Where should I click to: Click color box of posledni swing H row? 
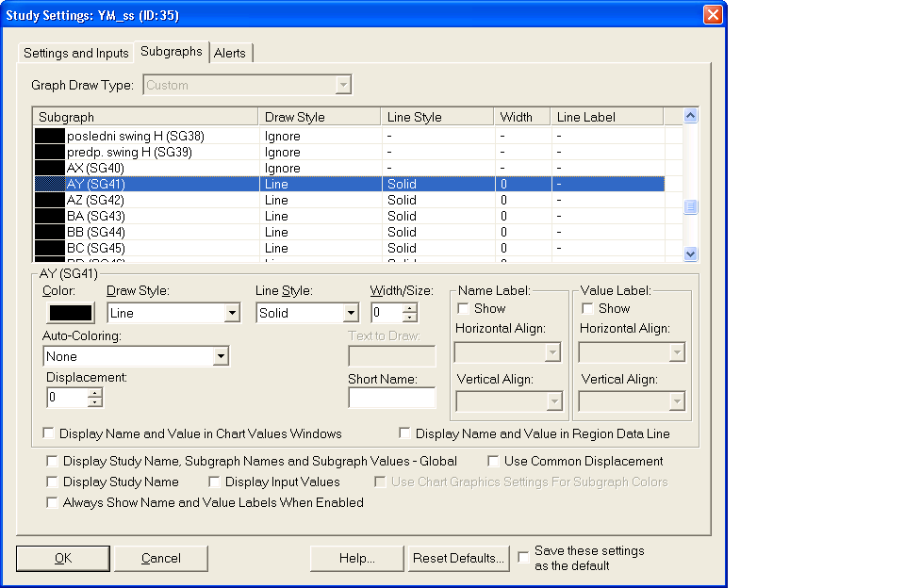(x=49, y=137)
